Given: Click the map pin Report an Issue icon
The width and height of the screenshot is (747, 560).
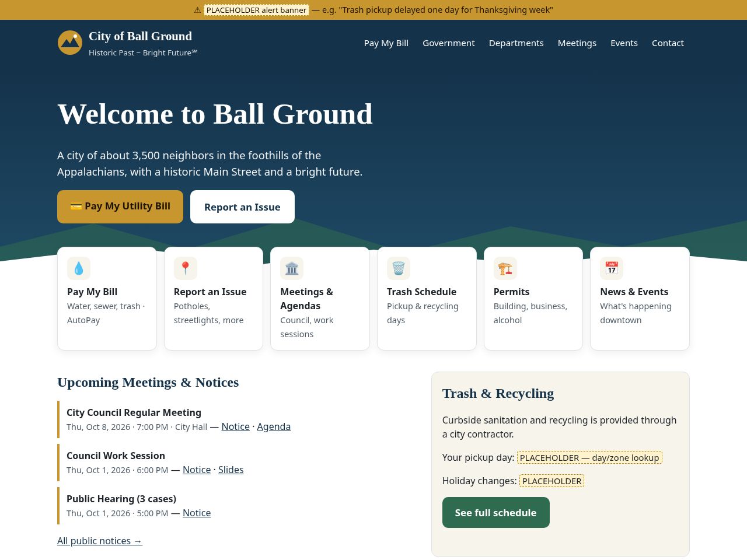Looking at the screenshot, I should point(186,268).
